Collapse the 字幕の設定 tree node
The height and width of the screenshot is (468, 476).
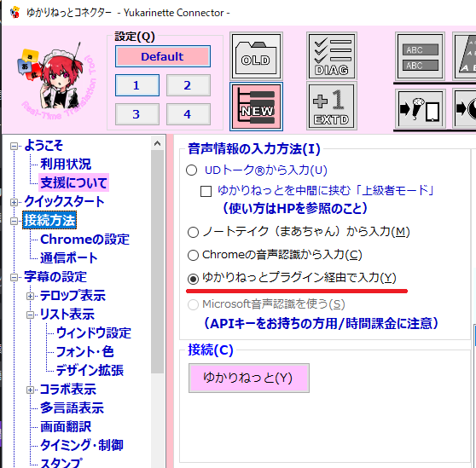[14, 277]
